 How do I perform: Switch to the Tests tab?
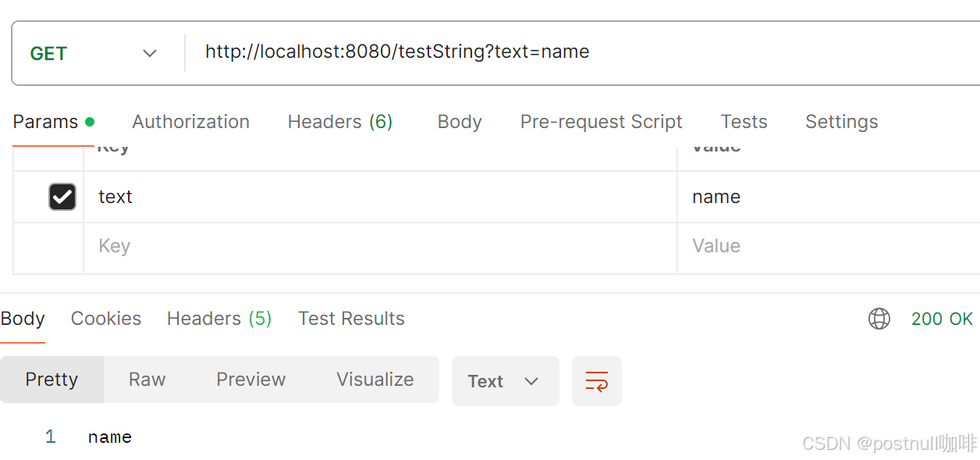(x=744, y=122)
